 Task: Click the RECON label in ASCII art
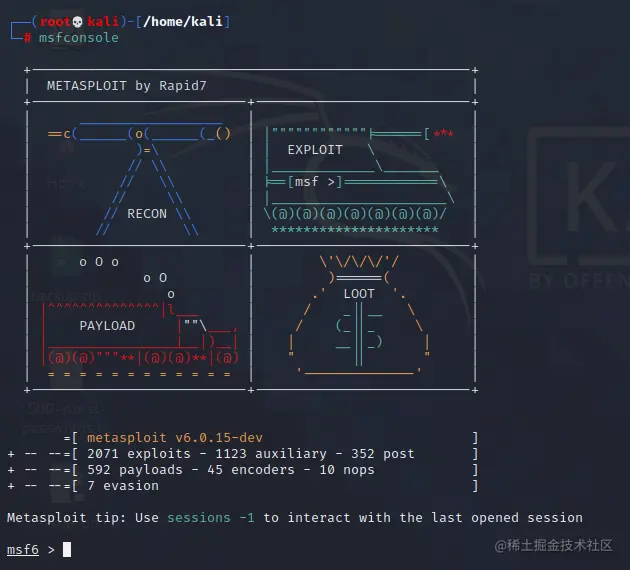pyautogui.click(x=147, y=214)
